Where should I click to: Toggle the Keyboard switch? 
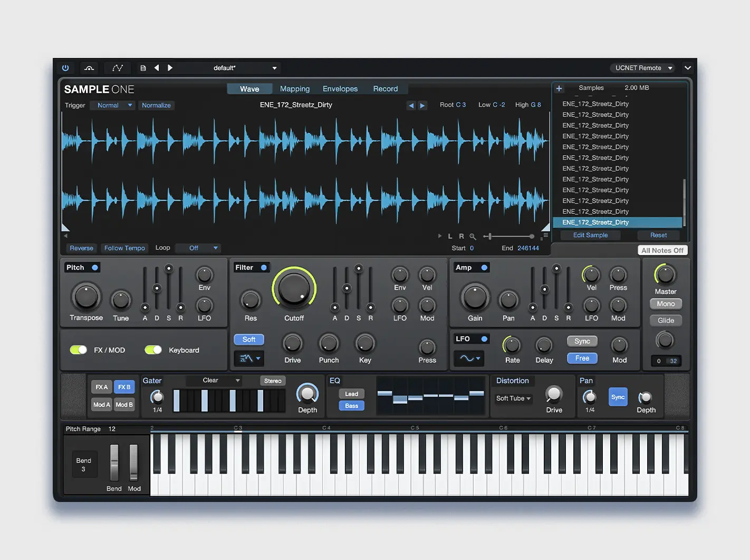153,350
